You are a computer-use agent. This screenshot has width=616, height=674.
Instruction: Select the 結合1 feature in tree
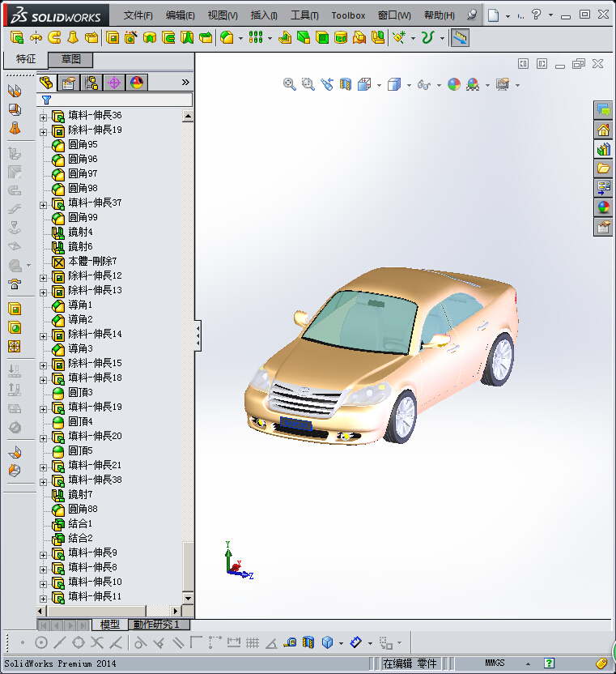click(x=72, y=523)
